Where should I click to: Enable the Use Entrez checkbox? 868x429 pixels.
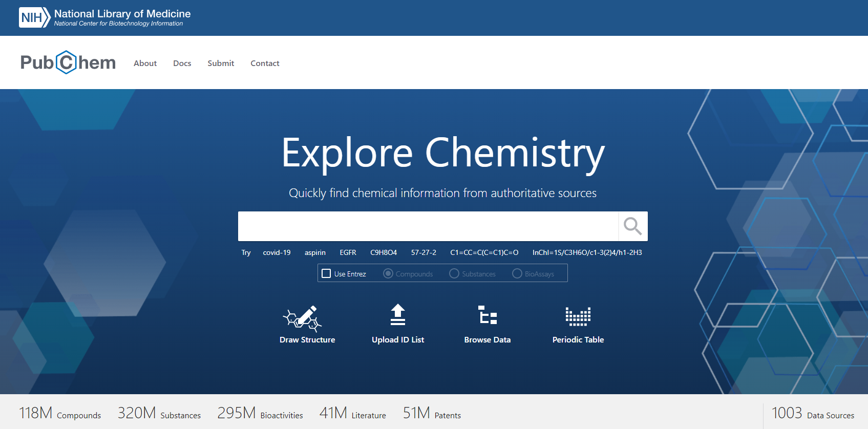pyautogui.click(x=326, y=273)
